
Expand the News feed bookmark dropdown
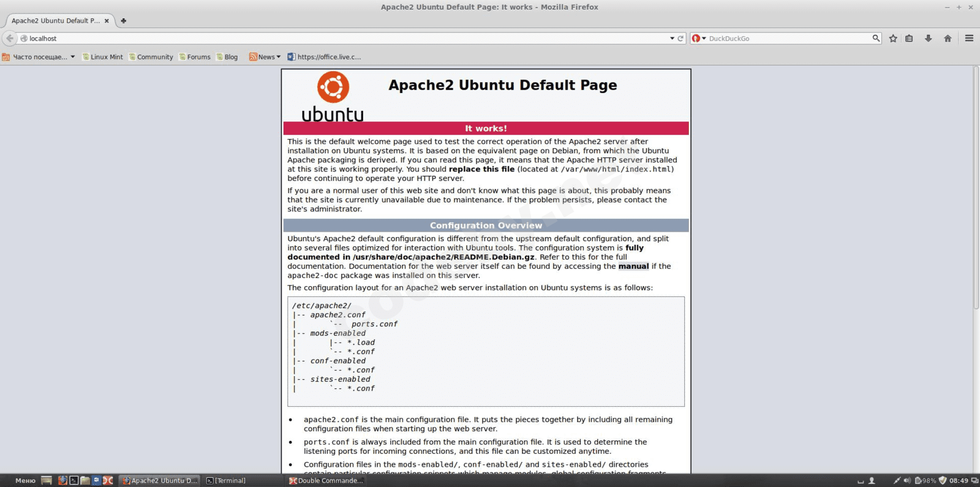(265, 57)
